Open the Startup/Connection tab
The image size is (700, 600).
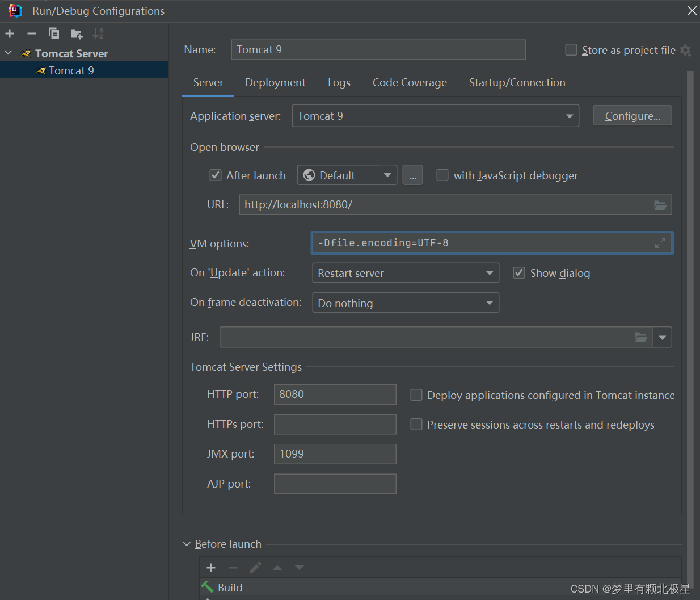517,83
